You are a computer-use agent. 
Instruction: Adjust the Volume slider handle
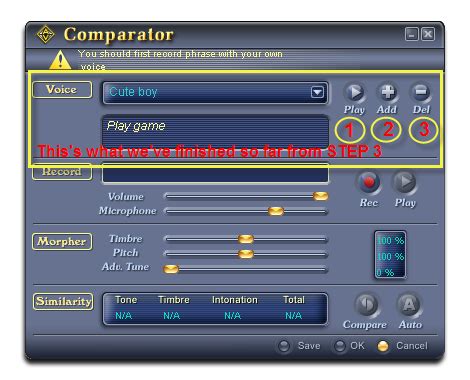tap(320, 196)
